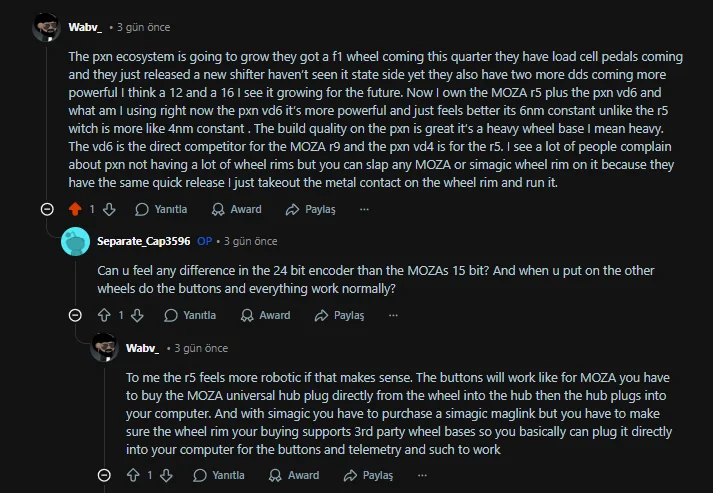Image resolution: width=713 pixels, height=493 pixels.
Task: Downvote the last Wabv_ reply
Action: (168, 475)
